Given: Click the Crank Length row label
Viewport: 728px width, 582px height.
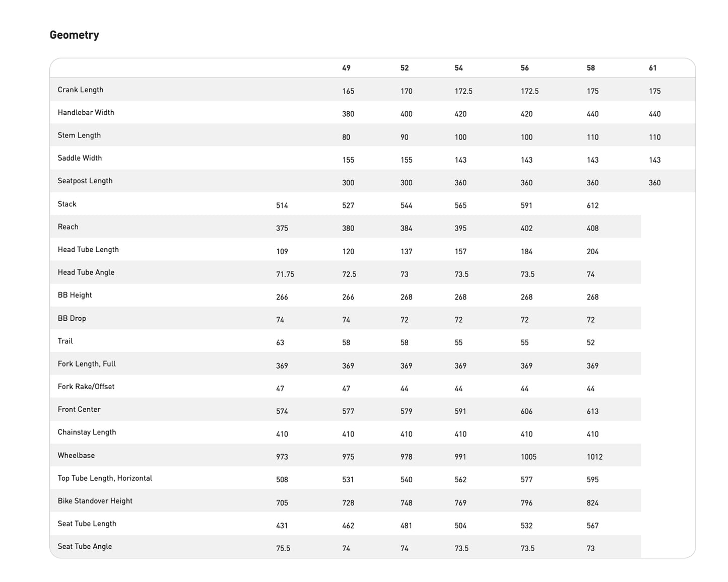Looking at the screenshot, I should click(81, 90).
